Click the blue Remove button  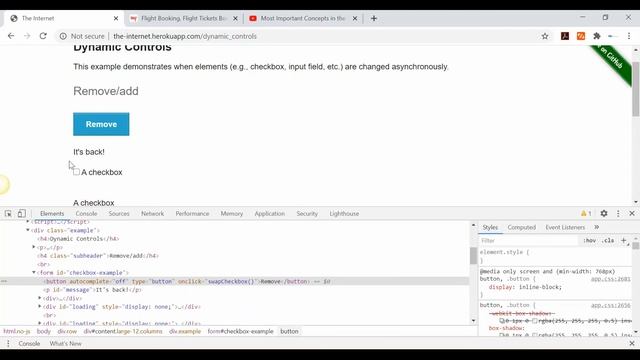(101, 124)
